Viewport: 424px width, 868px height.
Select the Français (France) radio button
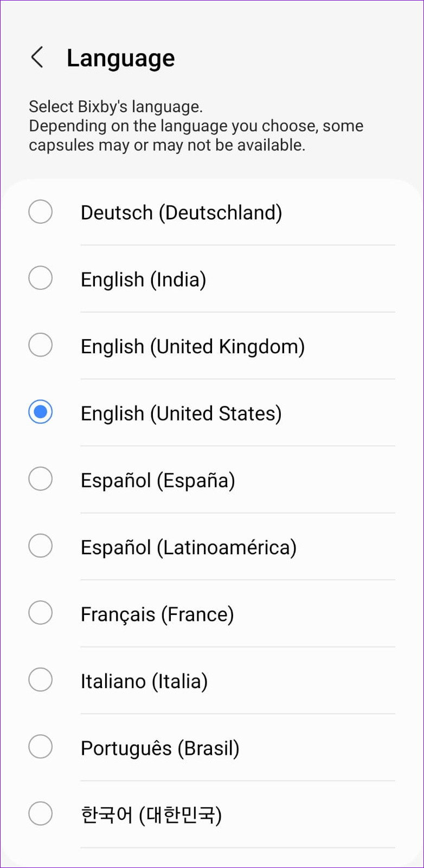coord(41,613)
